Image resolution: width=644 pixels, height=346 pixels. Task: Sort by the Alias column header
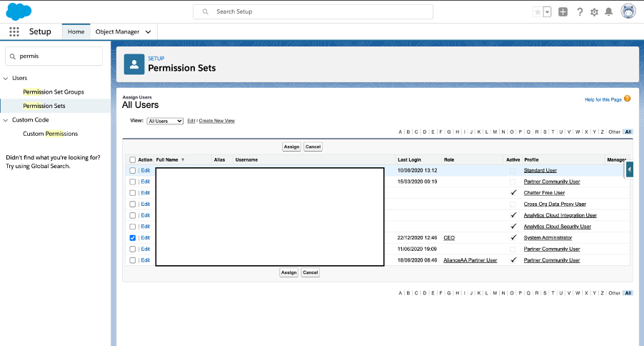click(x=219, y=159)
